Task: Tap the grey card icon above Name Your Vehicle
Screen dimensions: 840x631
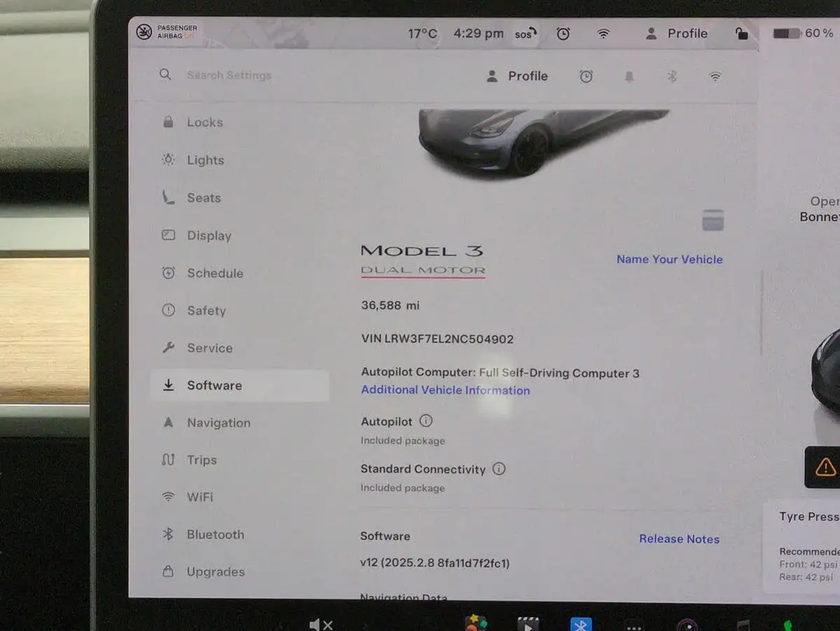Action: 712,220
